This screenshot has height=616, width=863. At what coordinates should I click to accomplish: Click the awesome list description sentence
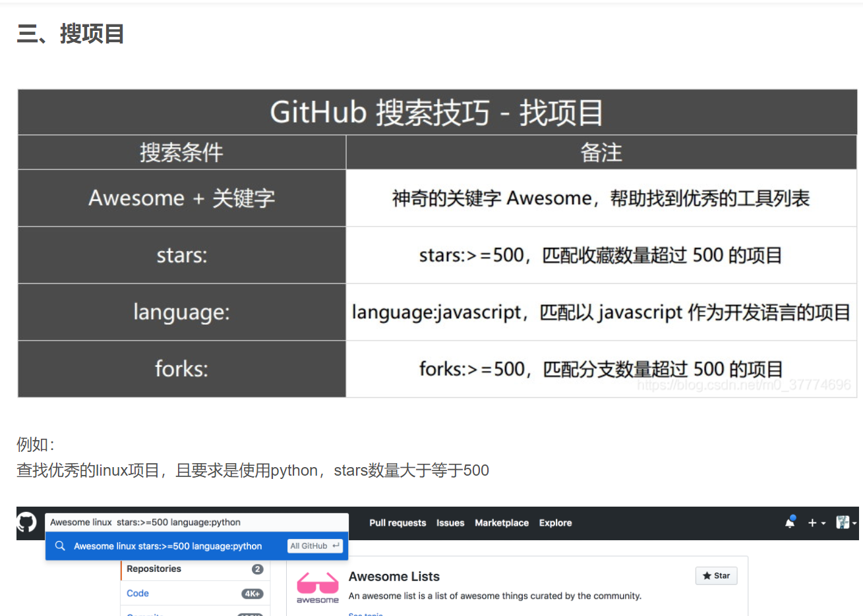494,596
